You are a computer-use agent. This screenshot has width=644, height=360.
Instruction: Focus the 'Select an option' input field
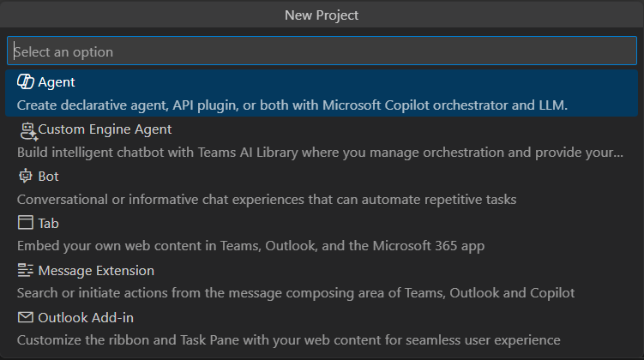pos(322,51)
